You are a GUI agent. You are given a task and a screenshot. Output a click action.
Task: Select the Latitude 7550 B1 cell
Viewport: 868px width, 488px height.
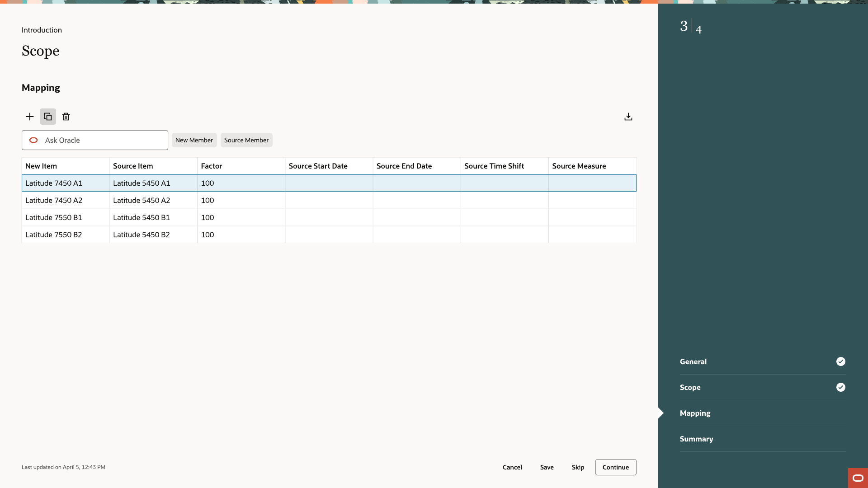(66, 217)
